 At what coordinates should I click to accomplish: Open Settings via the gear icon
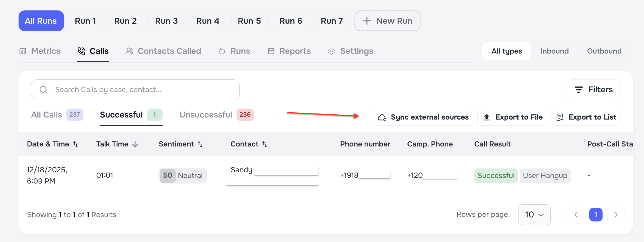[331, 51]
